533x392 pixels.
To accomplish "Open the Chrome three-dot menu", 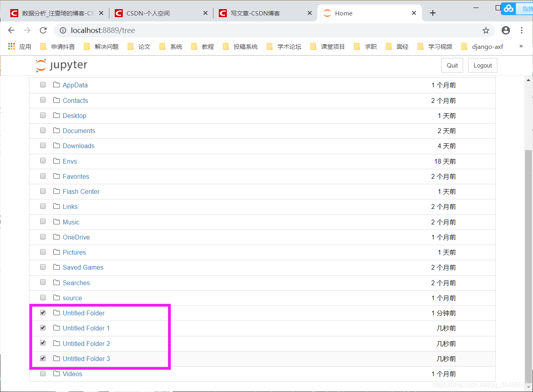I will click(x=521, y=30).
